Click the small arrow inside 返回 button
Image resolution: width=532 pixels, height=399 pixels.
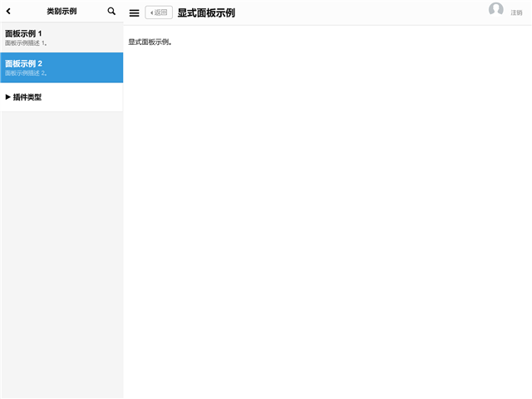coord(151,12)
